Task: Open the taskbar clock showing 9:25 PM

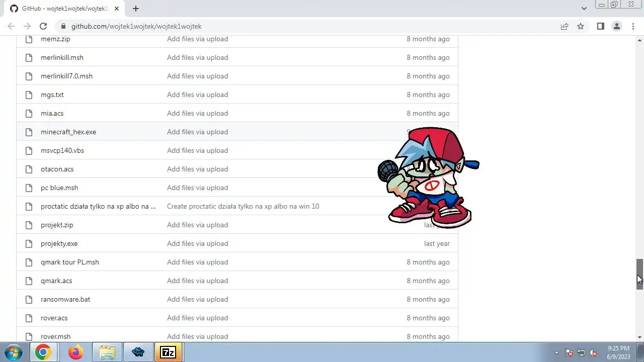Action: tap(618, 352)
